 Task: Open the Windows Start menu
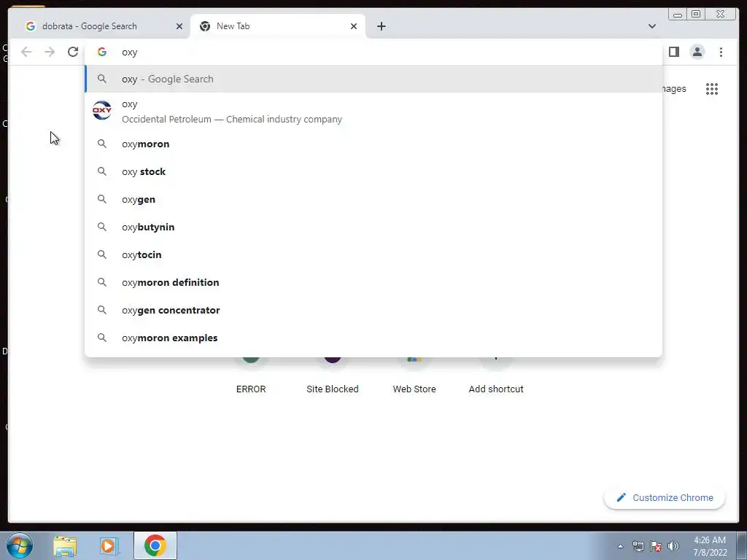[20, 545]
